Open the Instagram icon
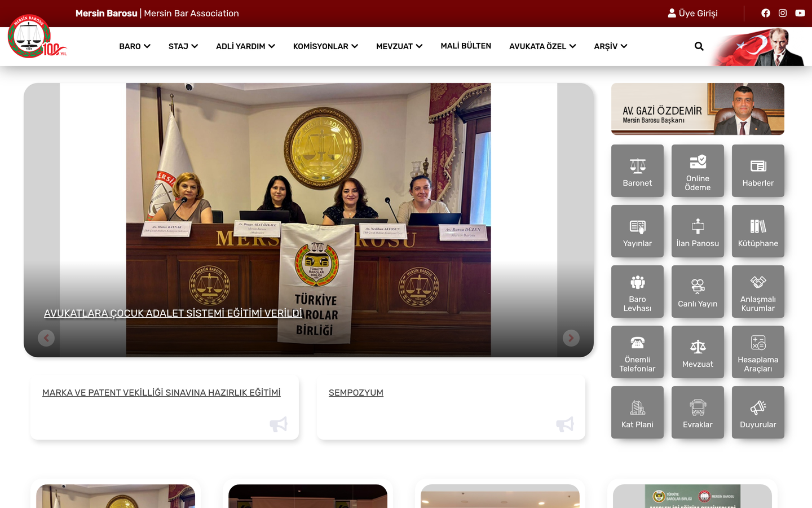812x508 pixels. [783, 13]
